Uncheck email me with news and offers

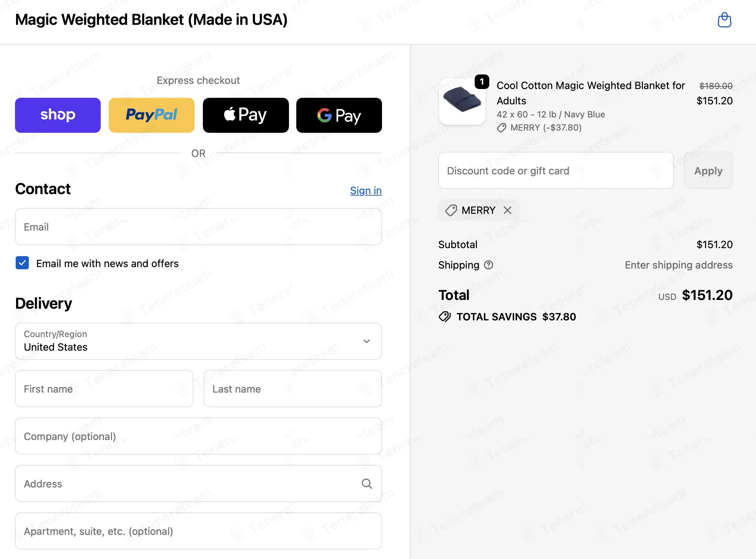22,263
